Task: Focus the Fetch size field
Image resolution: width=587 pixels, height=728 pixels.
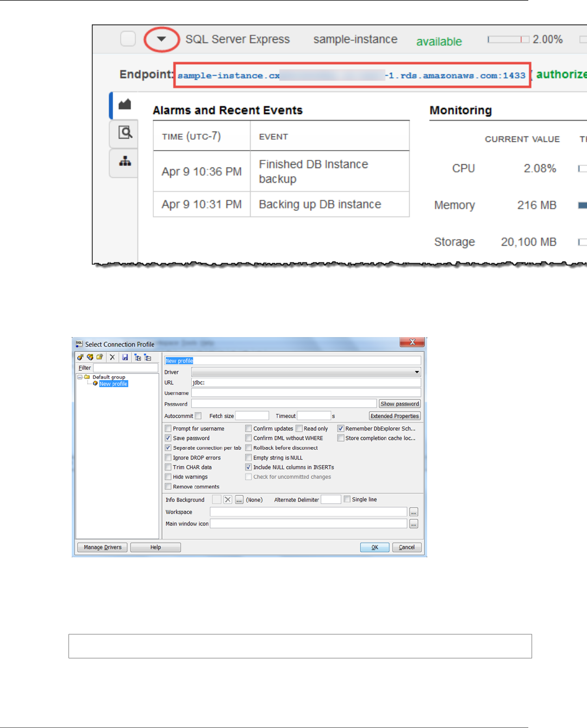Action: [x=252, y=416]
